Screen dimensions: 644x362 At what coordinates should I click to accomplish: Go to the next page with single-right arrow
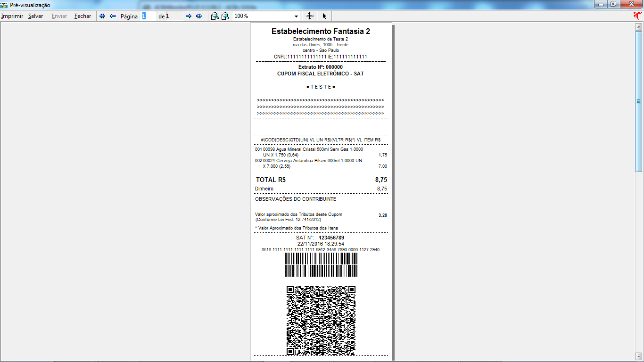click(189, 16)
